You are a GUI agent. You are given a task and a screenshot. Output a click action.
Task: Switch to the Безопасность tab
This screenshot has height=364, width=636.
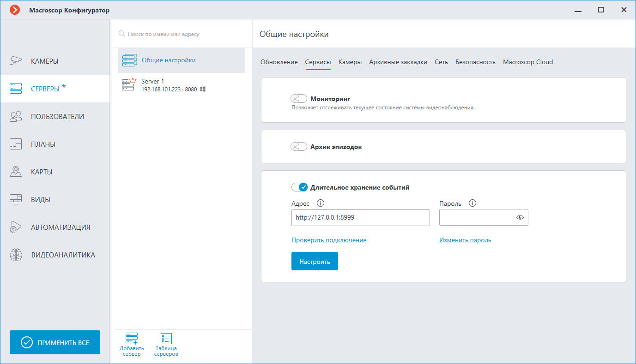tap(475, 62)
